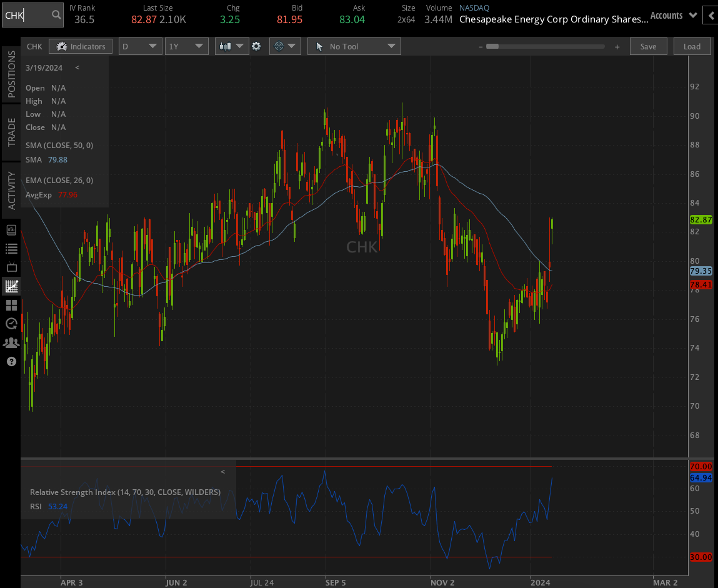Viewport: 718px width, 588px height.
Task: Open the Indicators selector
Action: click(81, 46)
